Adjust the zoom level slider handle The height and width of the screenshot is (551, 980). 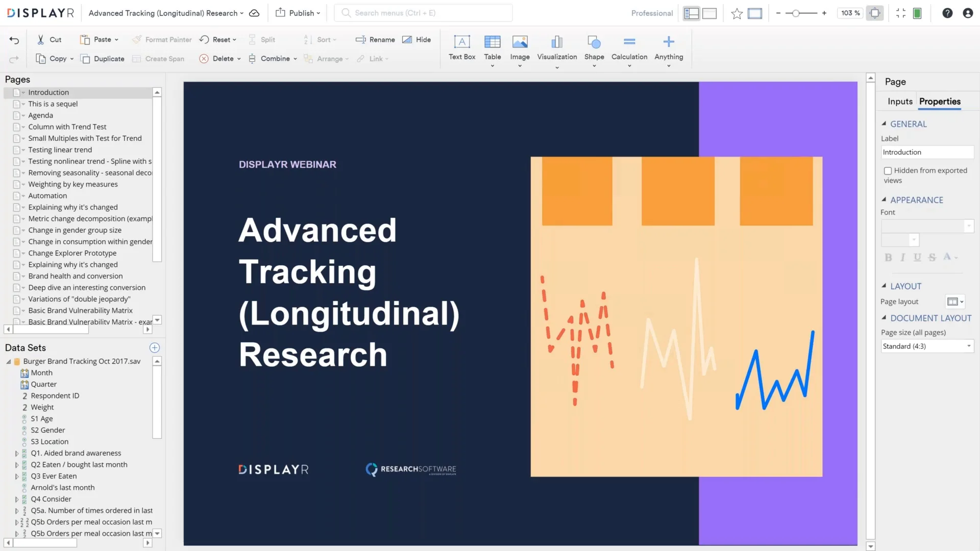click(795, 13)
